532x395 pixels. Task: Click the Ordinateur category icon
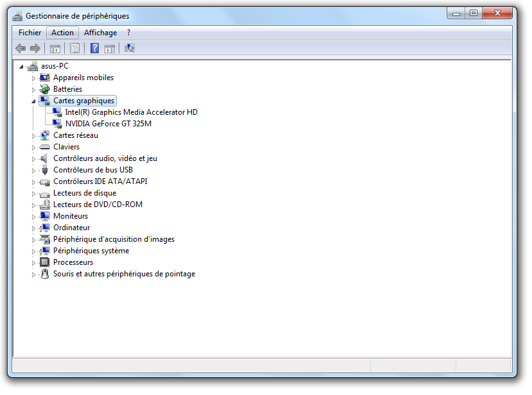click(x=44, y=228)
